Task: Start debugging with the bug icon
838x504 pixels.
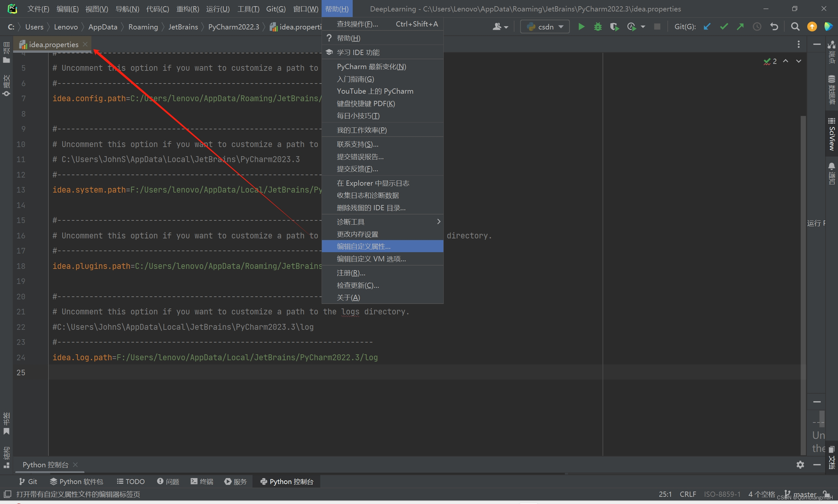Action: (x=598, y=27)
